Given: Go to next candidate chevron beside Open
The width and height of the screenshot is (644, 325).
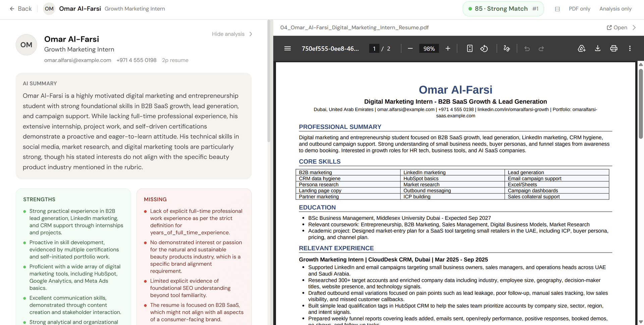Looking at the screenshot, I should 634,28.
